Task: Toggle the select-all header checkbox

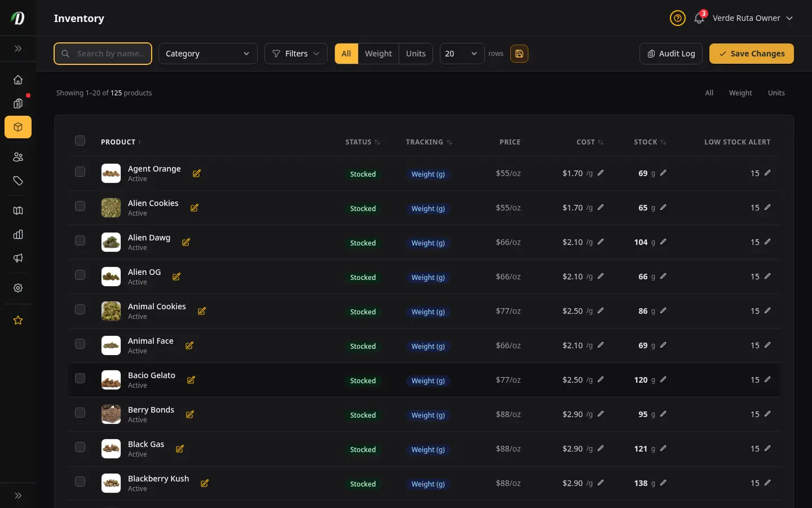Action: pos(80,141)
